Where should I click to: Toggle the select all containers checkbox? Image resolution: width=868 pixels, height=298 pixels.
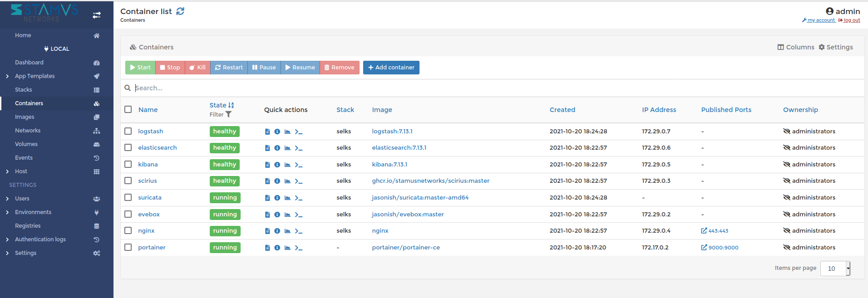click(128, 109)
